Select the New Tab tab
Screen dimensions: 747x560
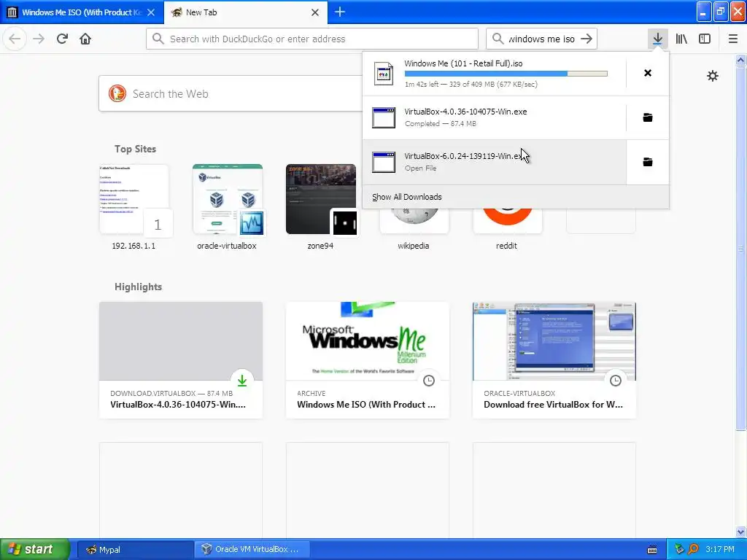[x=246, y=12]
